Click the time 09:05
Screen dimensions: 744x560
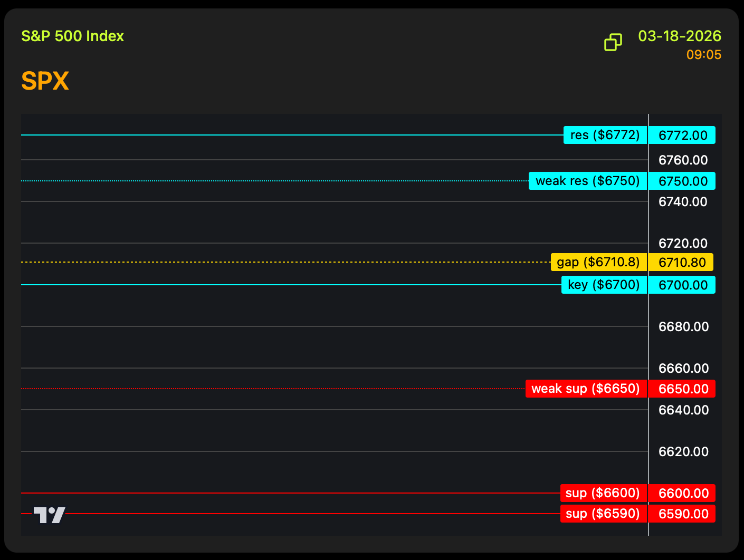point(704,55)
